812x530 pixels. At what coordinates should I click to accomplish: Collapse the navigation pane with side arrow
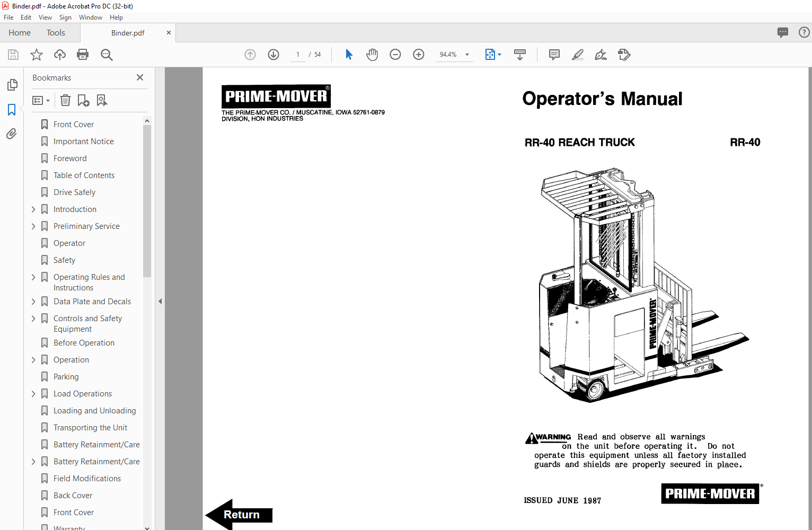160,301
